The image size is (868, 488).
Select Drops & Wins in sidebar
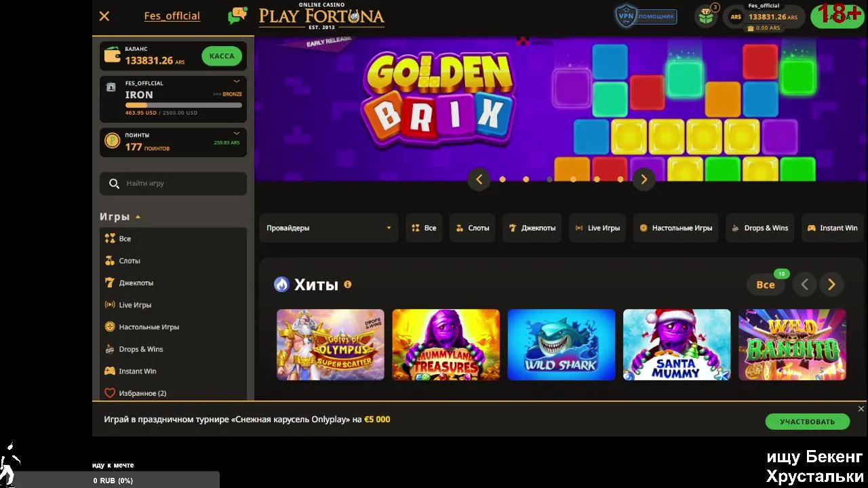(x=173, y=349)
